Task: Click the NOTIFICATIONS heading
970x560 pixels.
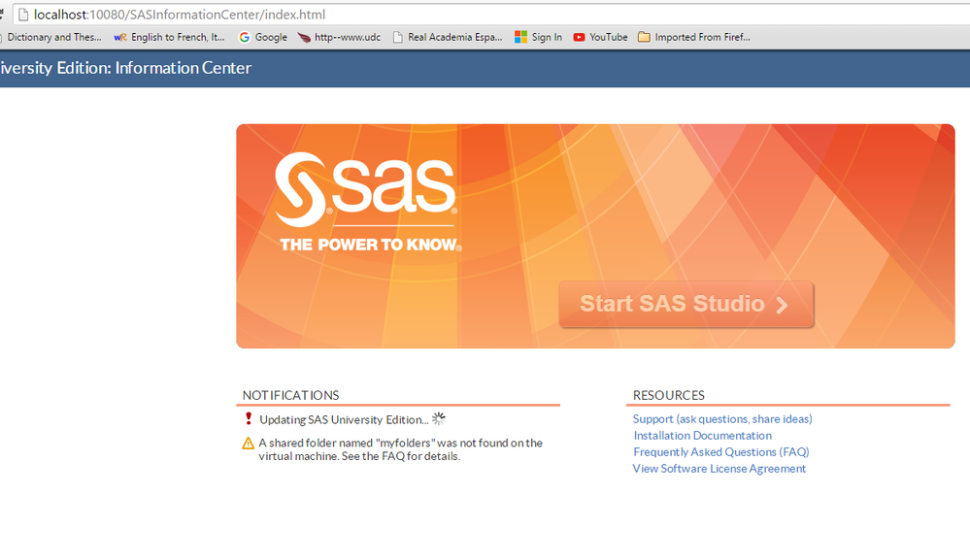Action: coord(290,395)
